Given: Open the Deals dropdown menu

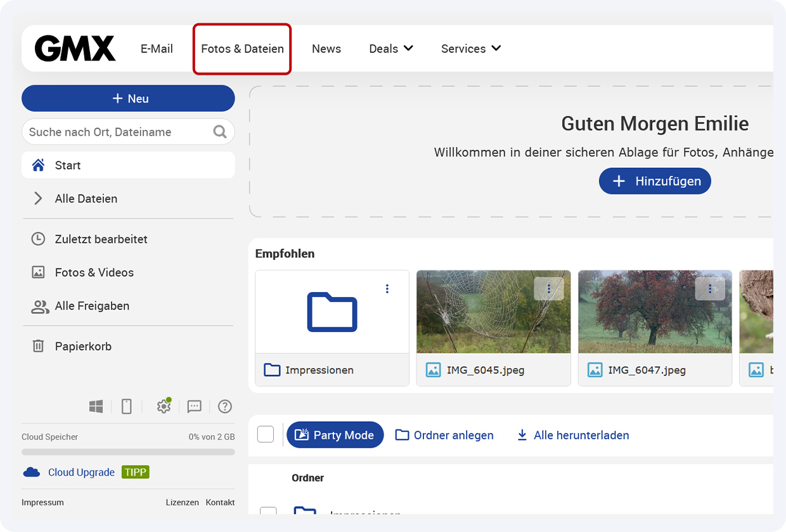Looking at the screenshot, I should pos(390,48).
